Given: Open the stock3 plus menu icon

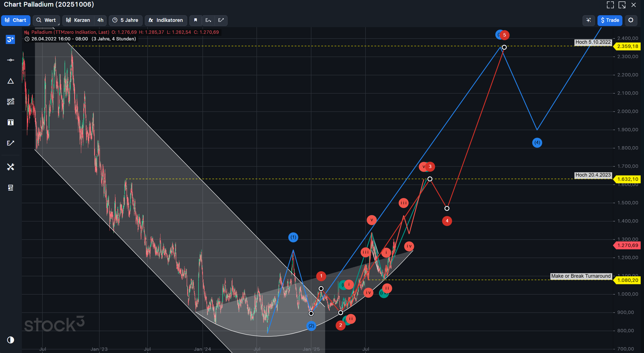Looking at the screenshot, I should click(10, 39).
